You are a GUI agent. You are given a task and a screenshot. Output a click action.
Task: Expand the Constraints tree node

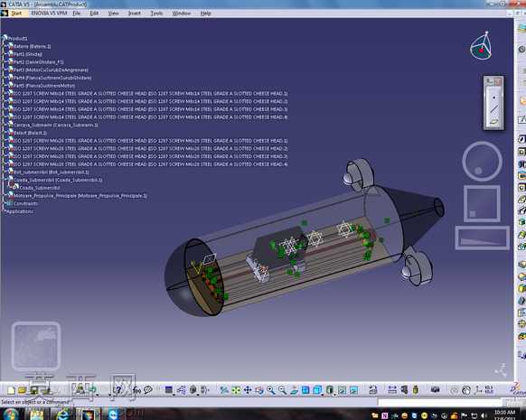(4, 204)
